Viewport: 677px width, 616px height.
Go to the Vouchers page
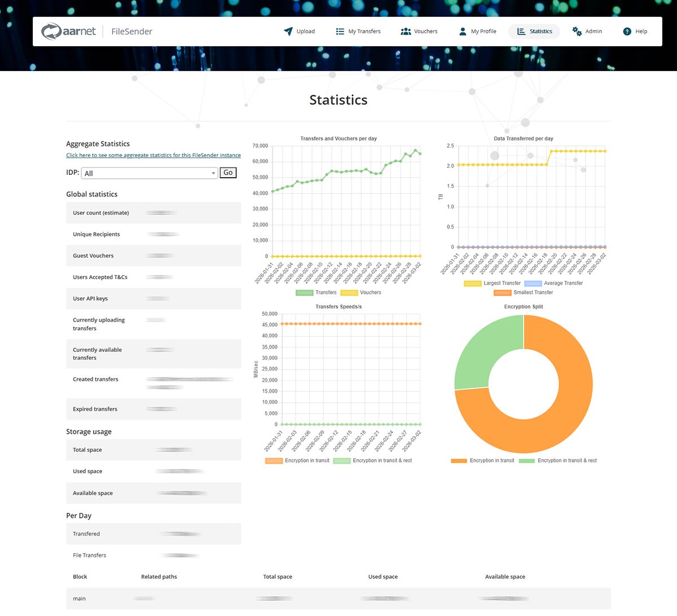[x=425, y=32]
